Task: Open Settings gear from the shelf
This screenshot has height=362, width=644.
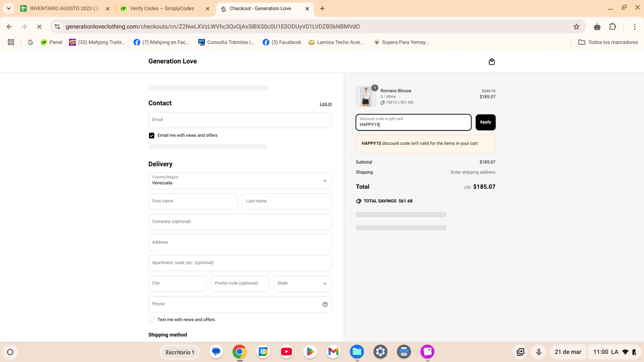Action: (380, 352)
